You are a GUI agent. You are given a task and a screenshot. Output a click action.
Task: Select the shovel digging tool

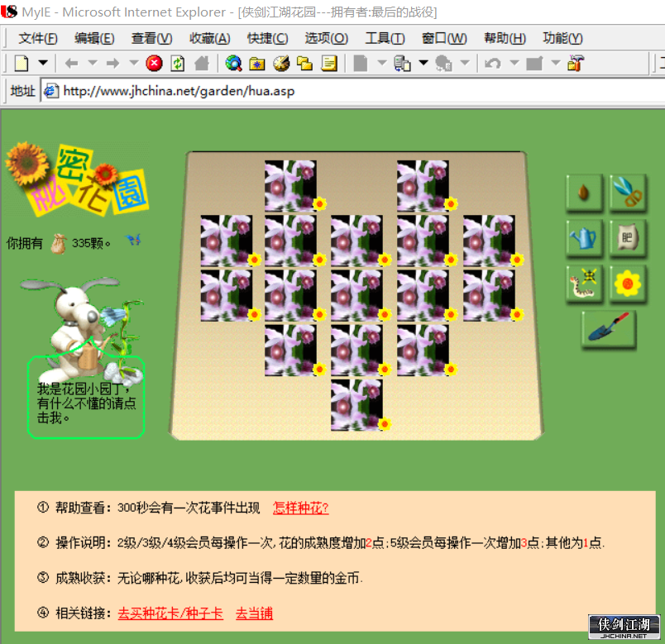(x=609, y=329)
